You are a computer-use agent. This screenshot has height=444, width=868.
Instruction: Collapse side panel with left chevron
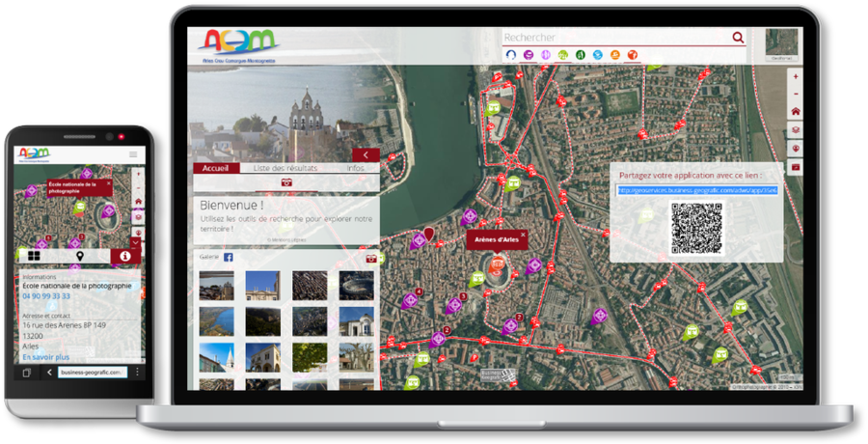[366, 154]
